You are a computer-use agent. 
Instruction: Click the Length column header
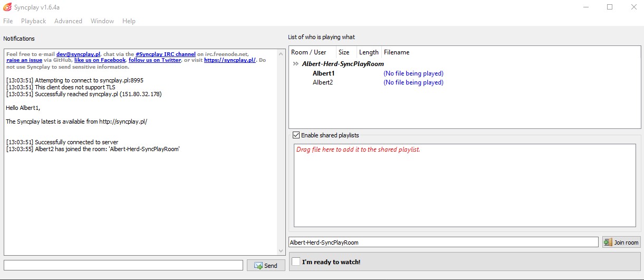[369, 52]
